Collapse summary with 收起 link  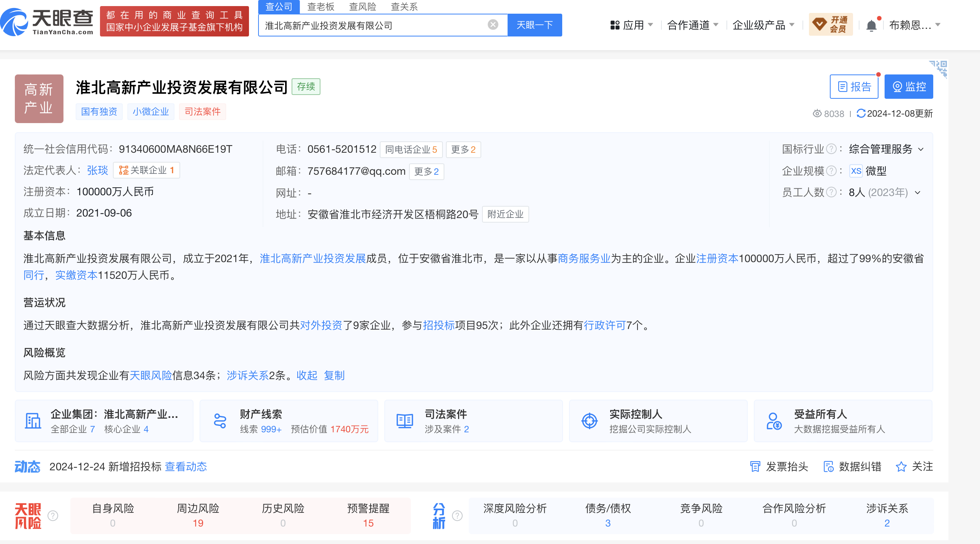coord(307,376)
